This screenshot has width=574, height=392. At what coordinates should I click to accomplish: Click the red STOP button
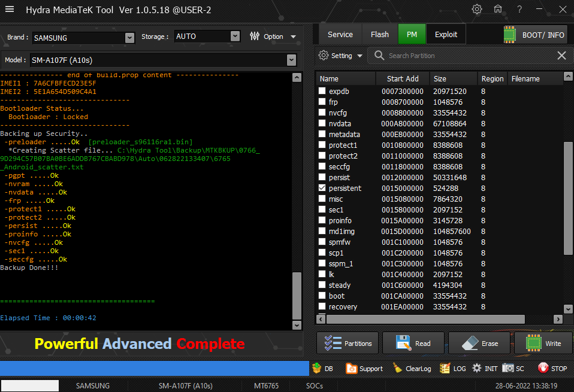coord(552,368)
